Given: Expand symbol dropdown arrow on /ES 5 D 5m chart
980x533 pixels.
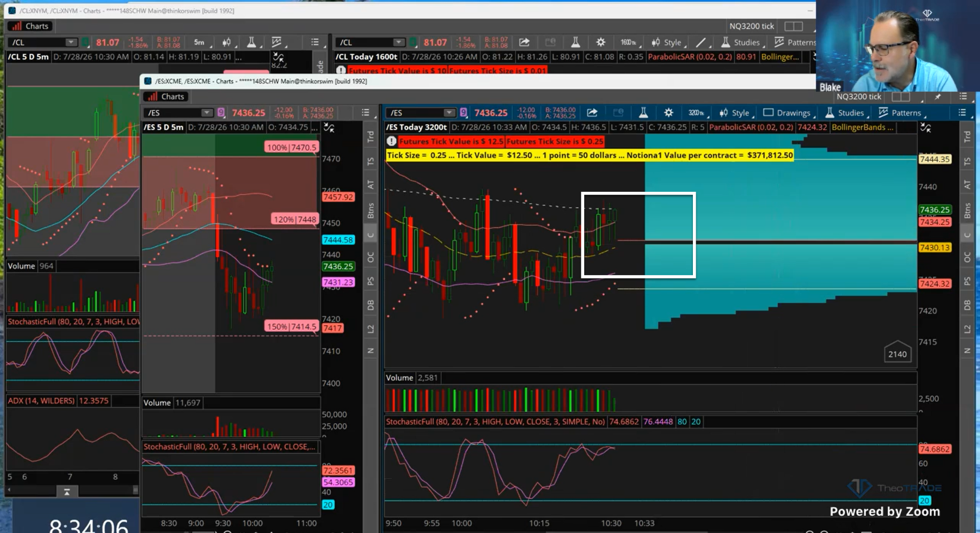Looking at the screenshot, I should pos(207,112).
